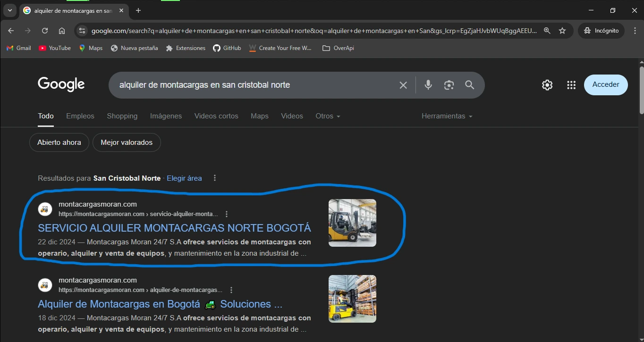Click the URL ending servicio-alquiler-monta...

138,214
